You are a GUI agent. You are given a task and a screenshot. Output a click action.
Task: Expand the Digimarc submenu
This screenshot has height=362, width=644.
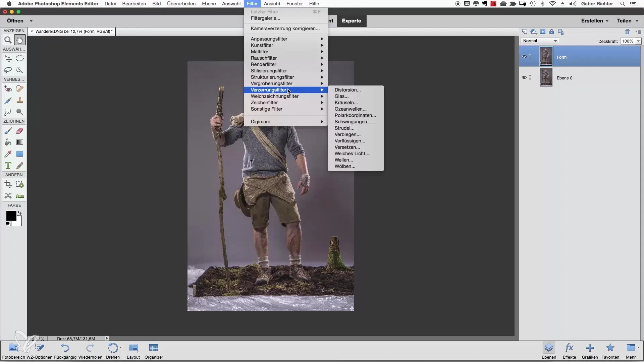click(x=286, y=122)
